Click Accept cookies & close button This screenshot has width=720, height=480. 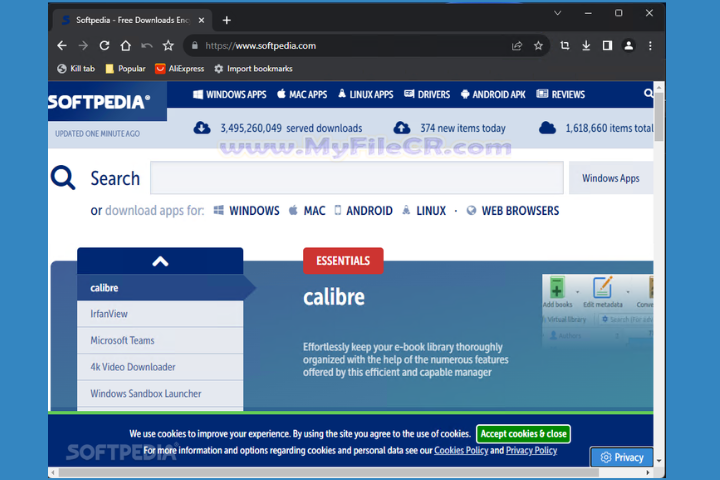(523, 434)
